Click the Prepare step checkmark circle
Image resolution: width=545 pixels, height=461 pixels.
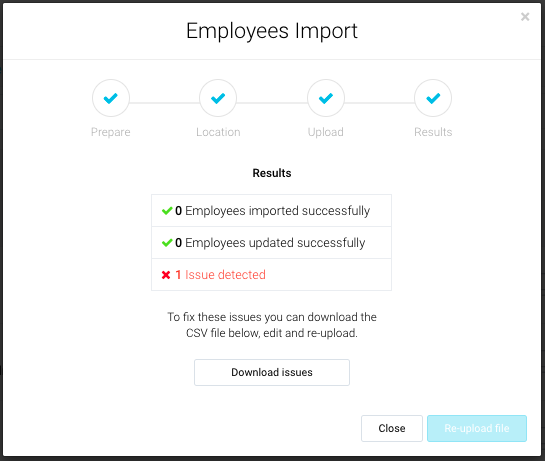(x=111, y=98)
